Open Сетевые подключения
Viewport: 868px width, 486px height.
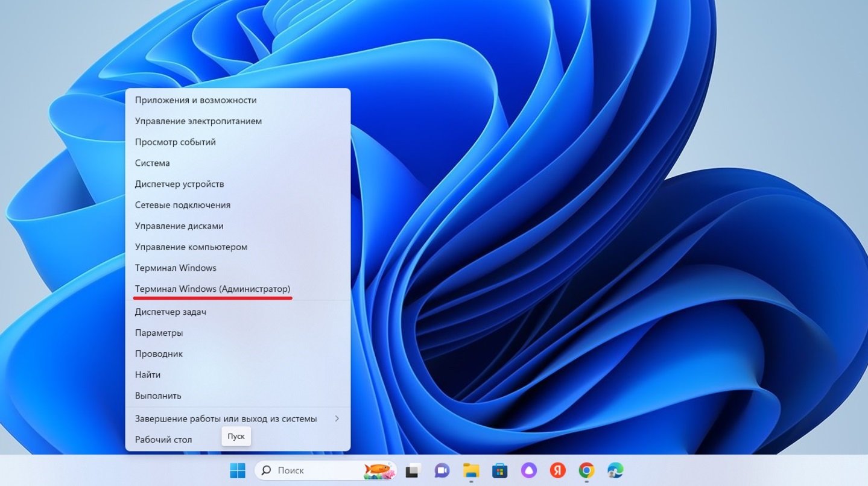(x=238, y=205)
